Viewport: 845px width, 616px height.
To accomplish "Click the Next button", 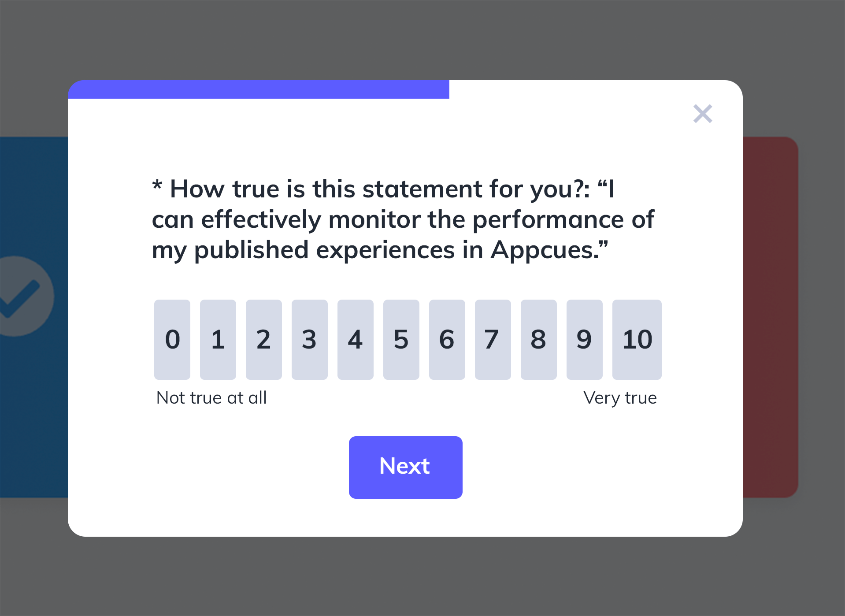I will [x=405, y=467].
